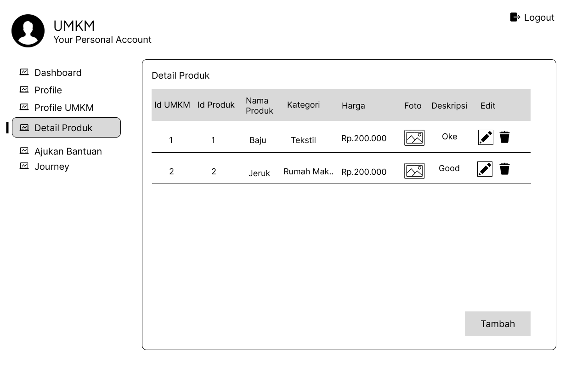
Task: Click the UMKM account name heading
Action: coord(74,26)
